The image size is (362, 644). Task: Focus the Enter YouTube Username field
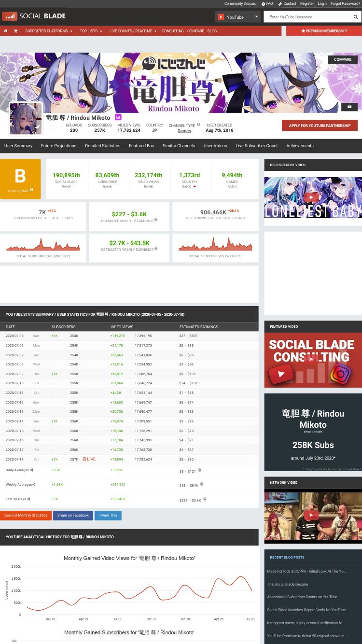308,17
